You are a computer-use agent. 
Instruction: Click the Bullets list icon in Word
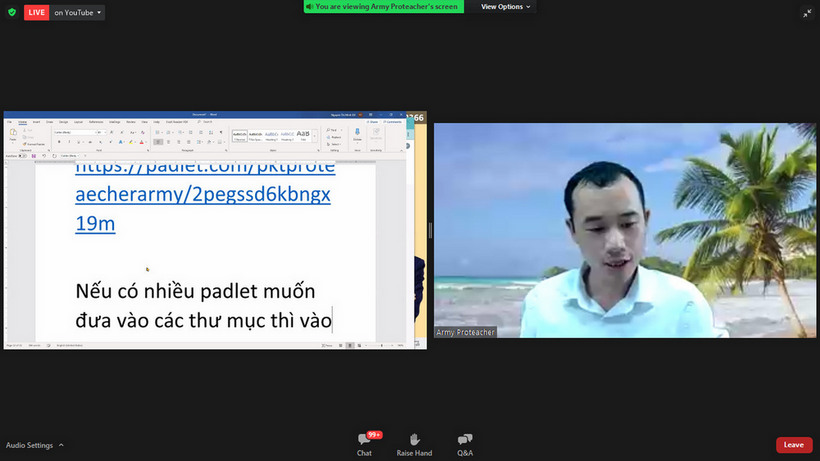tap(157, 132)
